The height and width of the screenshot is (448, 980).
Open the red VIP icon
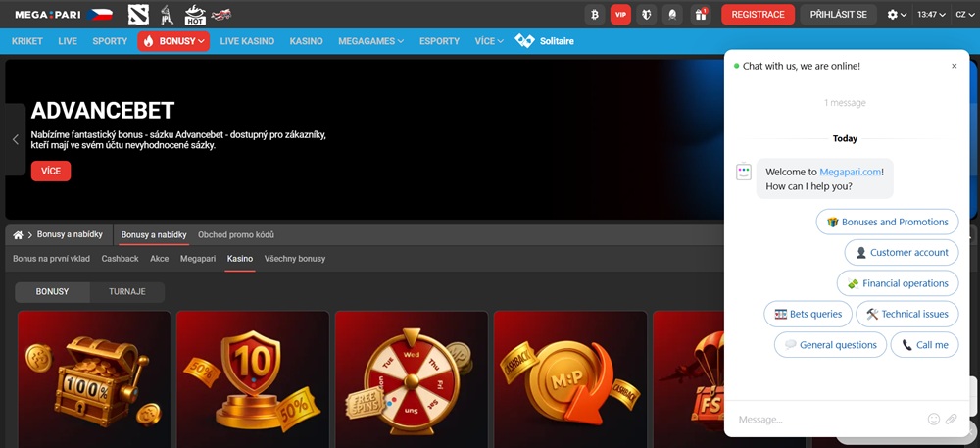point(620,15)
